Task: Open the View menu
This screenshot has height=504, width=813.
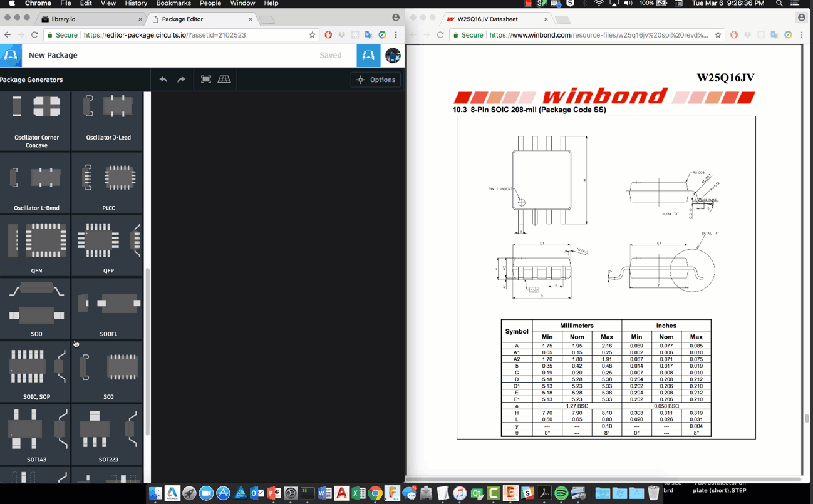Action: (108, 3)
